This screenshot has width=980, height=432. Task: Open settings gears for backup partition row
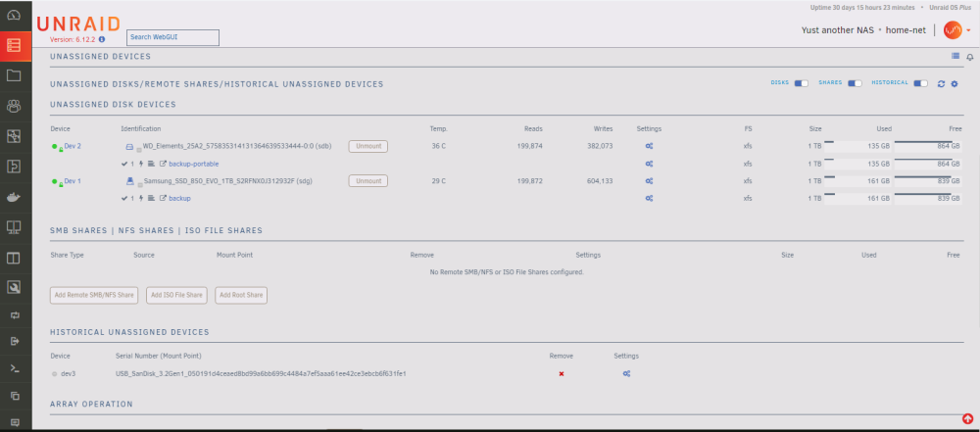(650, 198)
